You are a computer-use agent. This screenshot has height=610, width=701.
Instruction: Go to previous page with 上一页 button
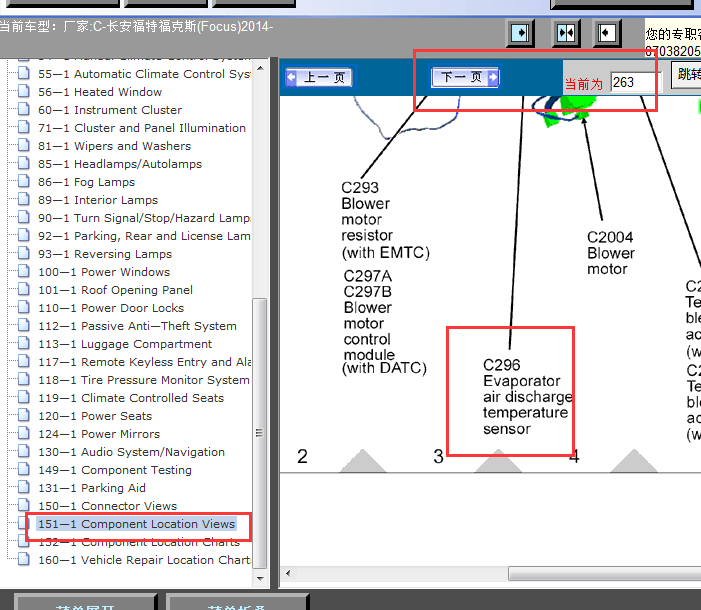[x=319, y=77]
